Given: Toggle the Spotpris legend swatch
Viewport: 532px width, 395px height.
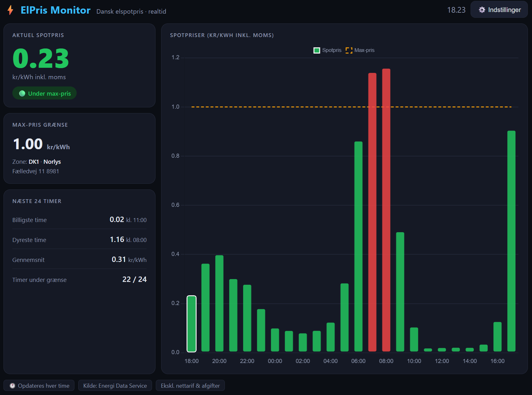Looking at the screenshot, I should click(x=317, y=50).
